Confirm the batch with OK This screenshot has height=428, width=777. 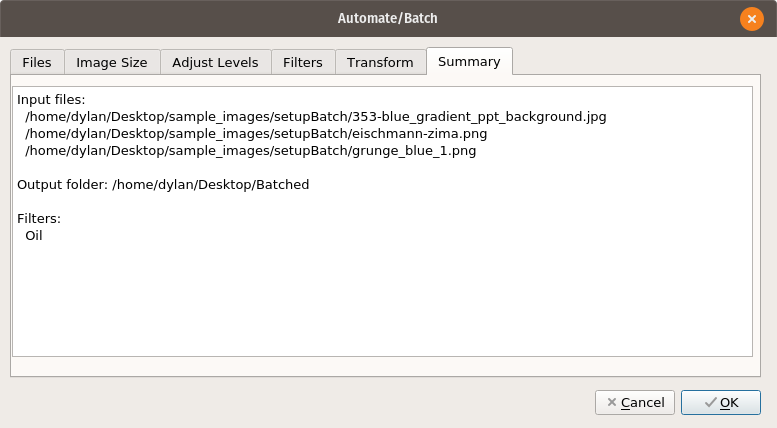[721, 402]
